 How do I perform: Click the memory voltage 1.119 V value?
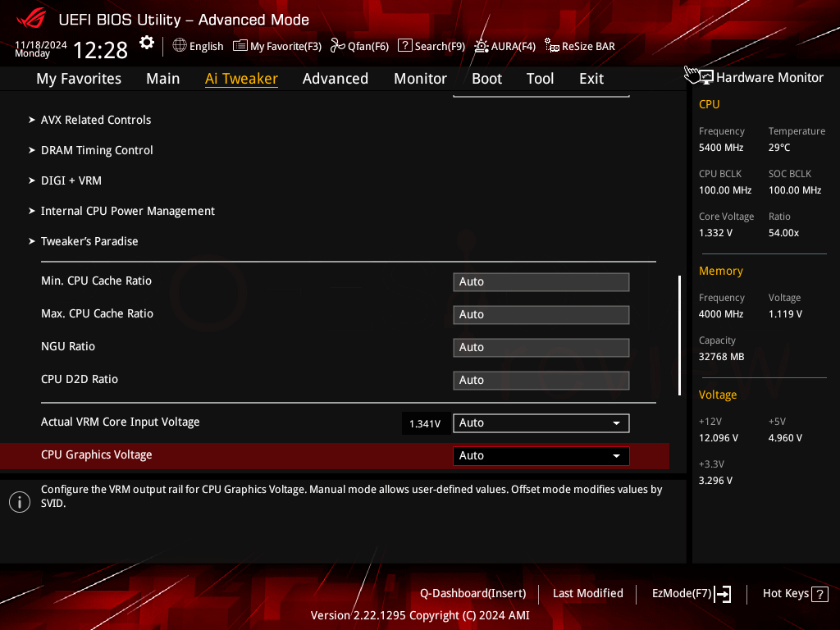click(785, 314)
